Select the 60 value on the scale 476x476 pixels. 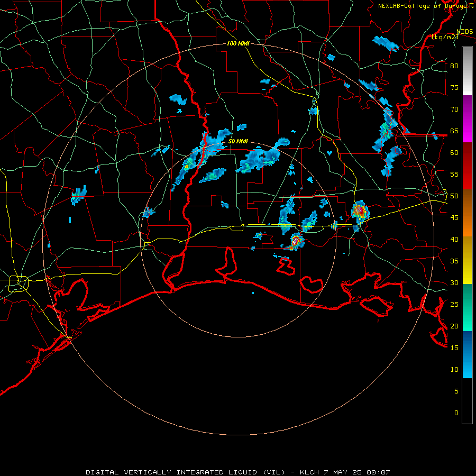pyautogui.click(x=454, y=153)
